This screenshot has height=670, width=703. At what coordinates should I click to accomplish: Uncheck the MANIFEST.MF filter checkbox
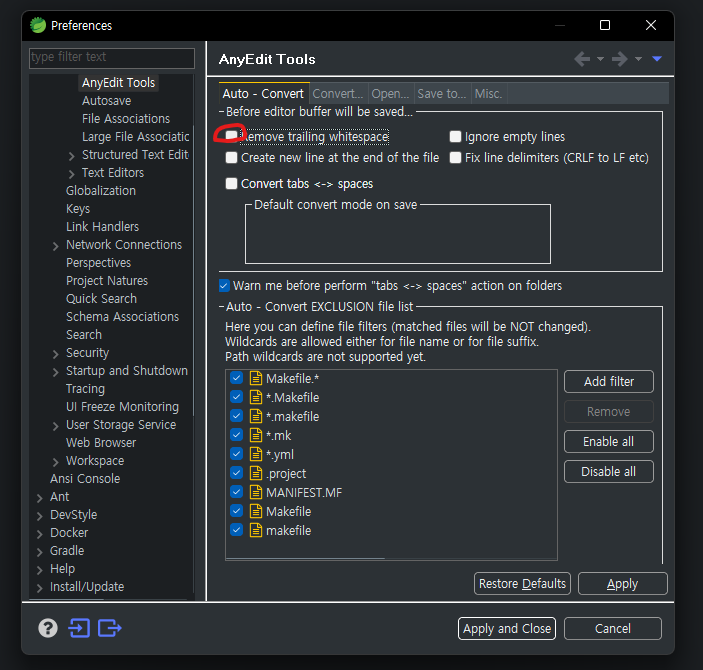236,492
